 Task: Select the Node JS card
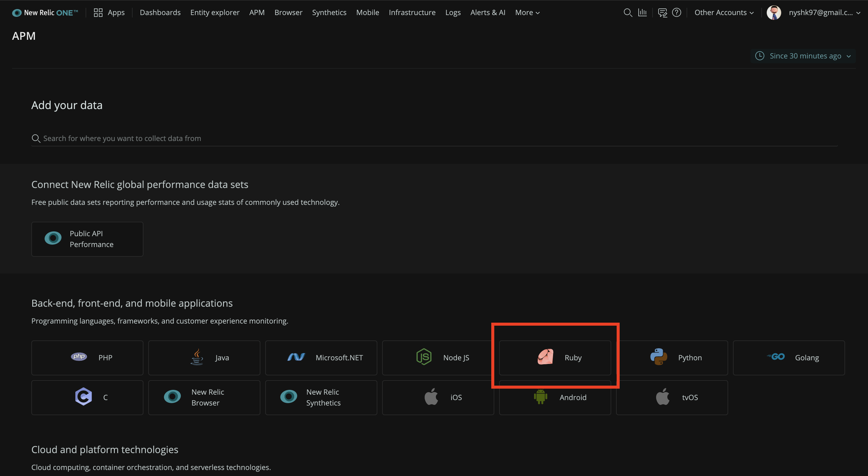pos(438,358)
